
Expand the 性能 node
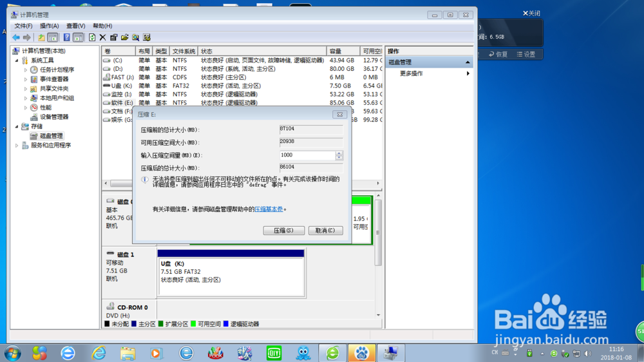click(26, 108)
